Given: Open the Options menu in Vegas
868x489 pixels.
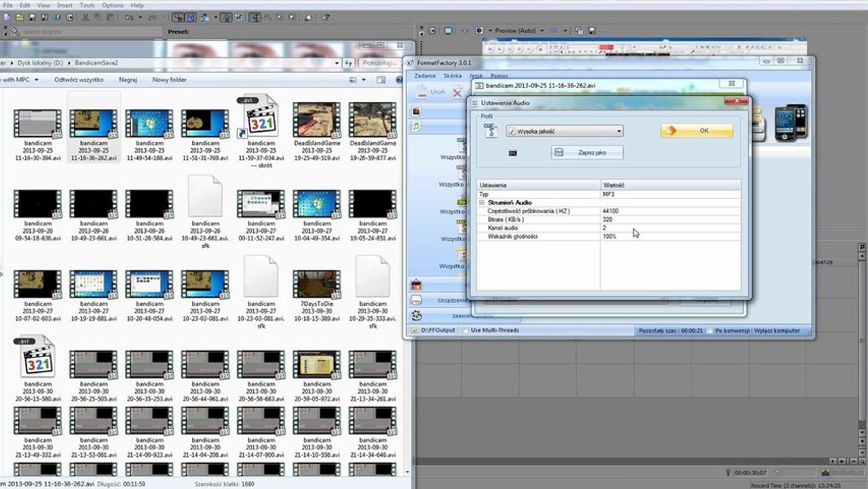Looking at the screenshot, I should (113, 5).
